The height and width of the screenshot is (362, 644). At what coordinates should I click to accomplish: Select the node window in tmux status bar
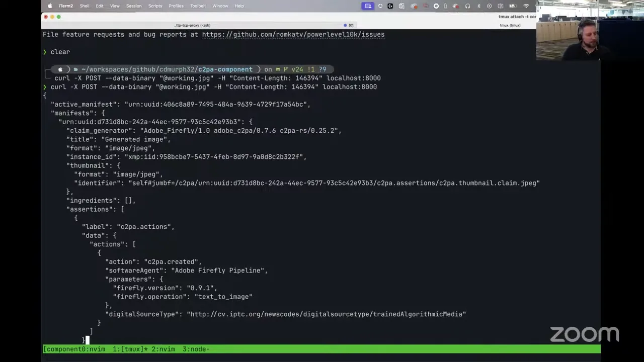196,349
